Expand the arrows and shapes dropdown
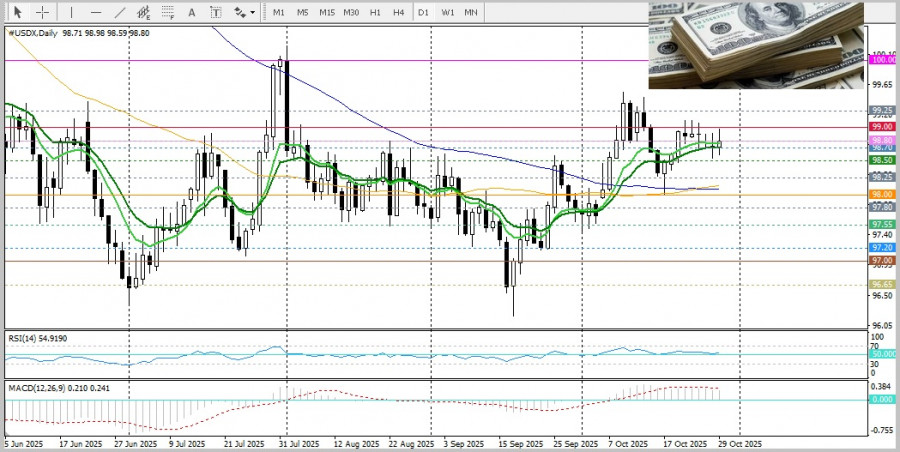 pyautogui.click(x=244, y=12)
